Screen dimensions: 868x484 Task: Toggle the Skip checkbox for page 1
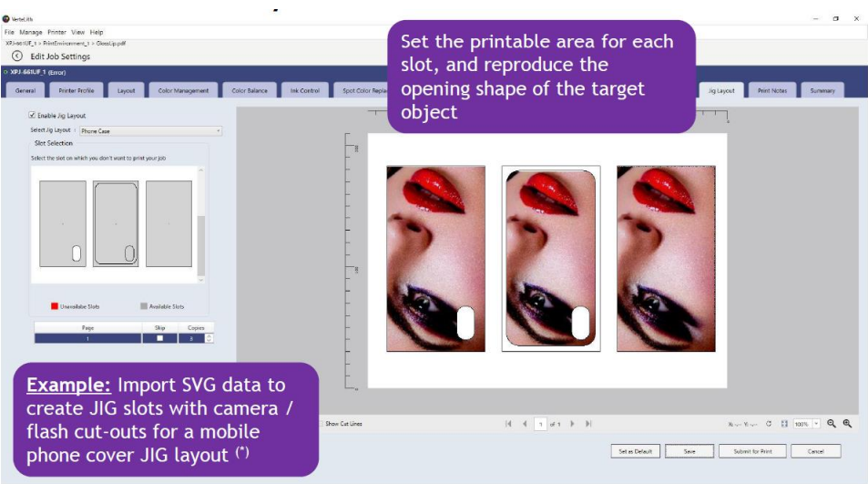[159, 338]
